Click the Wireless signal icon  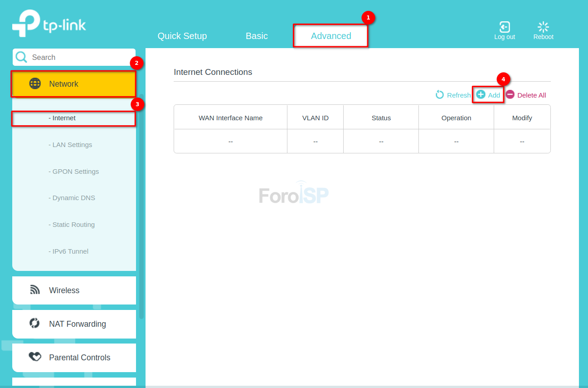click(35, 290)
